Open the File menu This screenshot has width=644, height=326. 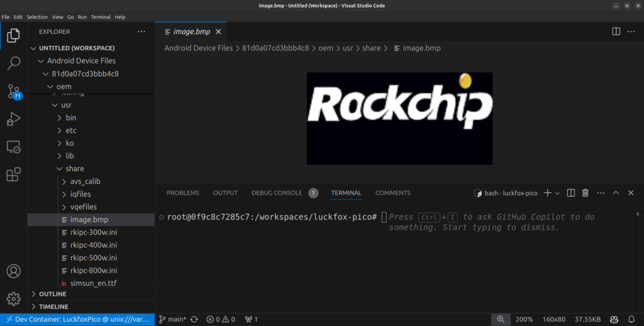6,17
